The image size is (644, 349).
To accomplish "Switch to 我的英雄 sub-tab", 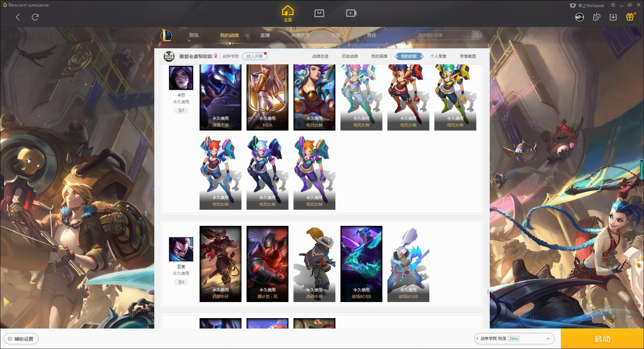I will (x=379, y=56).
